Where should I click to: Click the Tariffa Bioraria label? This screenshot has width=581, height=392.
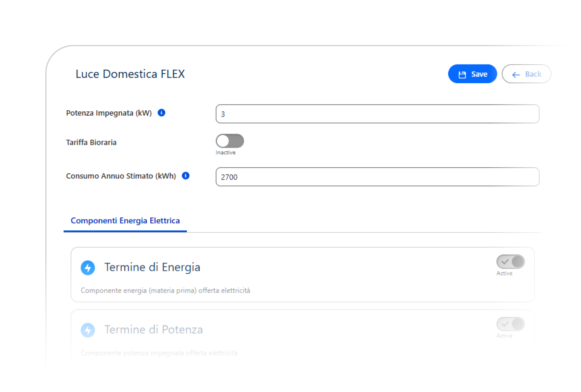[x=91, y=142]
